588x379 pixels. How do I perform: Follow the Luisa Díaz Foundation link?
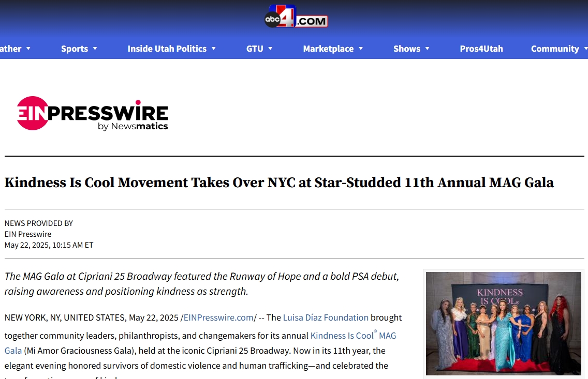(x=326, y=317)
